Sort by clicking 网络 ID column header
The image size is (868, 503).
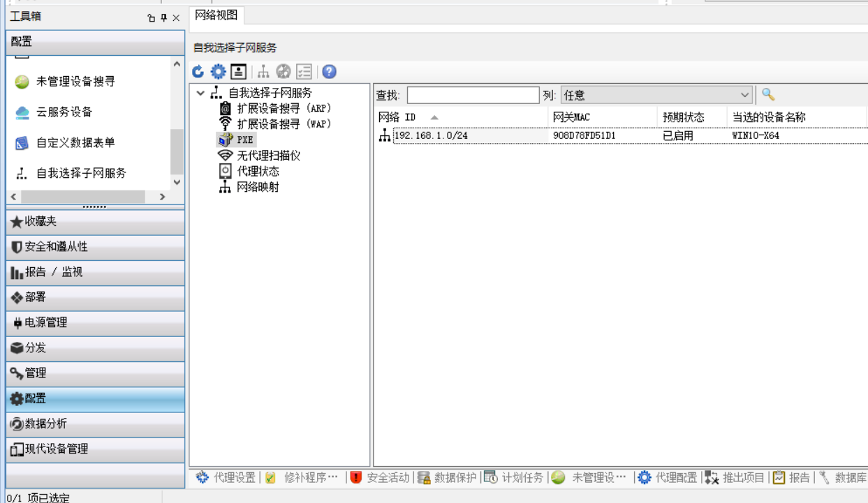pos(397,117)
